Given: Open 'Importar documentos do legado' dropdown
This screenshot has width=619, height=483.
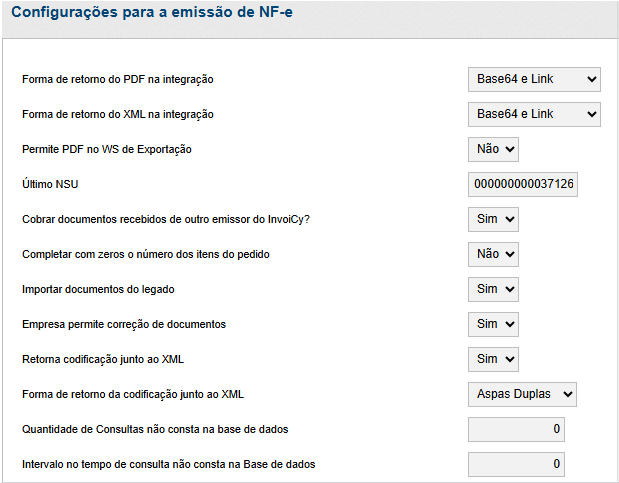Looking at the screenshot, I should pyautogui.click(x=493, y=289).
